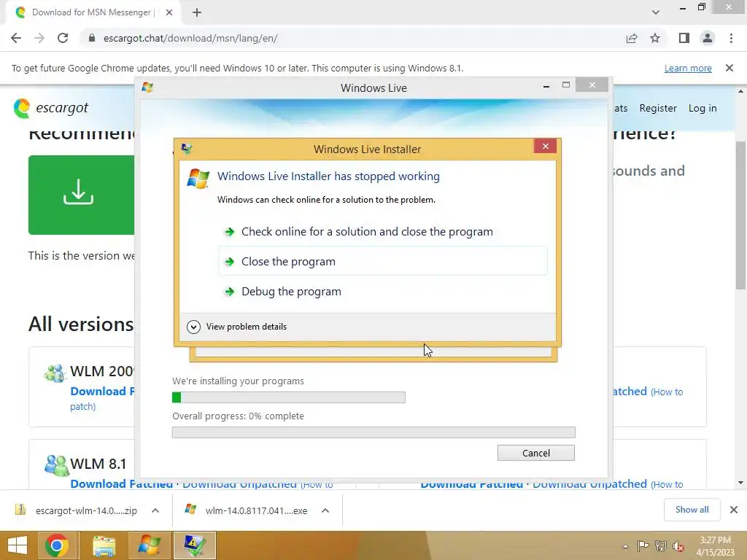Click the share page icon
The image size is (747, 560).
click(x=631, y=38)
